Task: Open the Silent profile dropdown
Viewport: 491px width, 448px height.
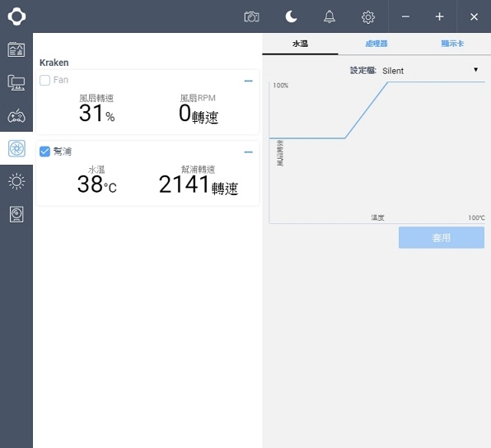Action: point(430,71)
